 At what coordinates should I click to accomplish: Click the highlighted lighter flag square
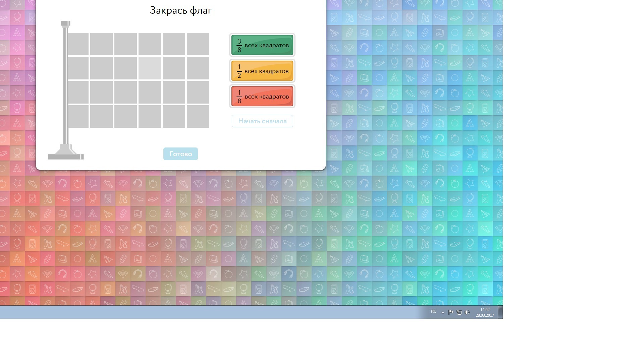coord(150,68)
